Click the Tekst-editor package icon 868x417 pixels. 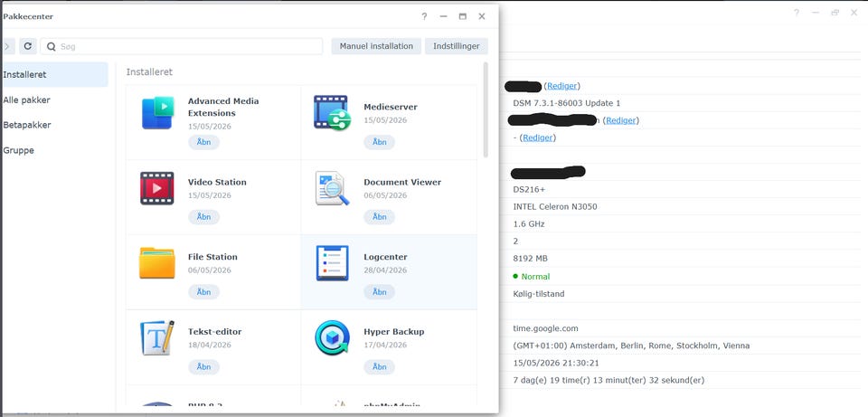pos(157,337)
